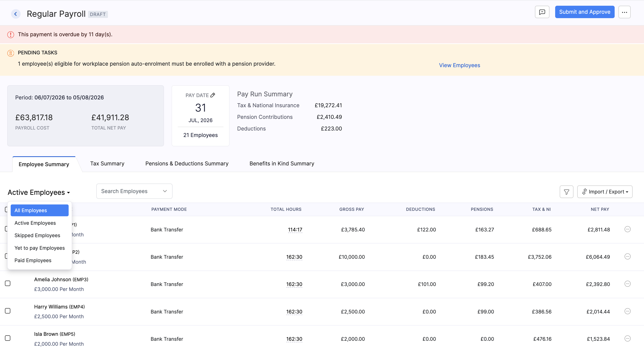Open Harry Williams (EMP4) employee name
This screenshot has width=644, height=348.
tap(59, 307)
